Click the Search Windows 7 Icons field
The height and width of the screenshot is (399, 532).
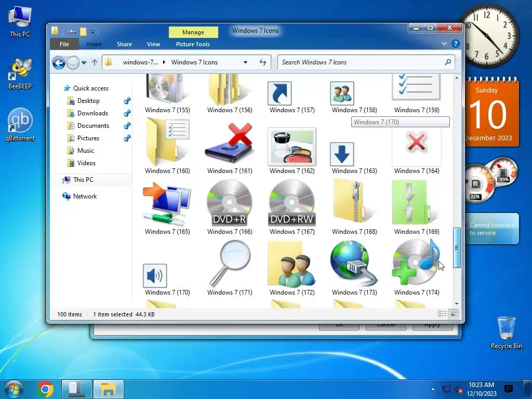[x=366, y=62]
